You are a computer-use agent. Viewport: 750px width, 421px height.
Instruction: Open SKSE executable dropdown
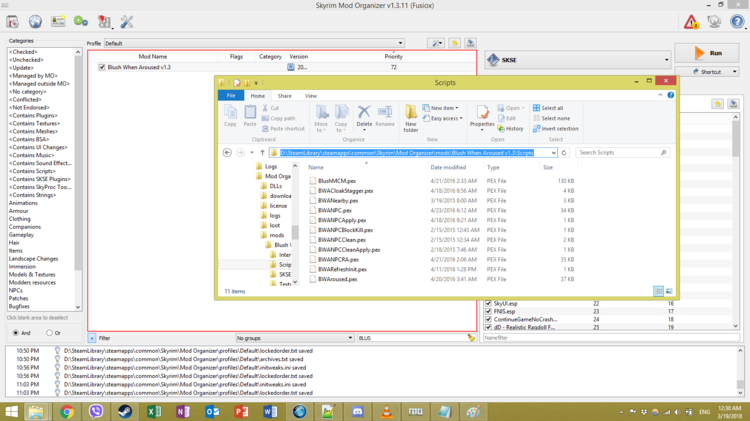(x=578, y=60)
